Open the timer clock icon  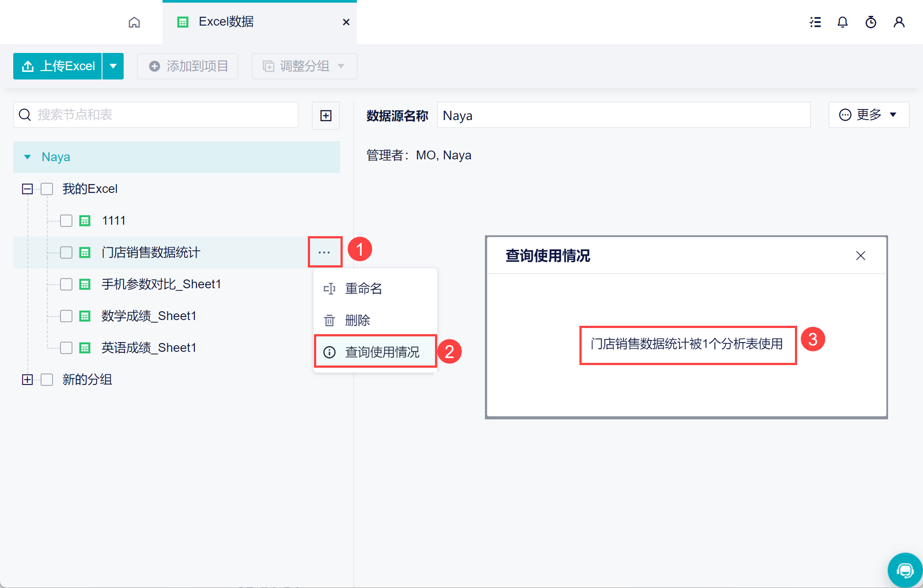[870, 22]
